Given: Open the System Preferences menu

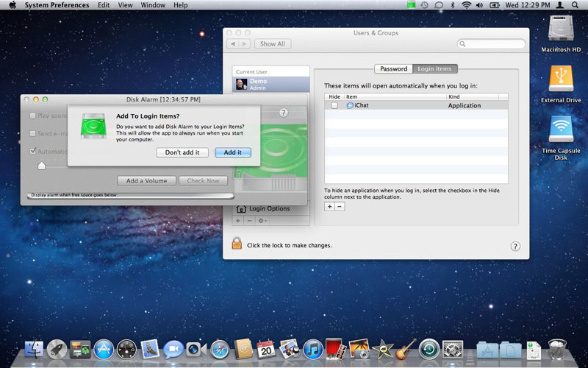Looking at the screenshot, I should pyautogui.click(x=57, y=5).
